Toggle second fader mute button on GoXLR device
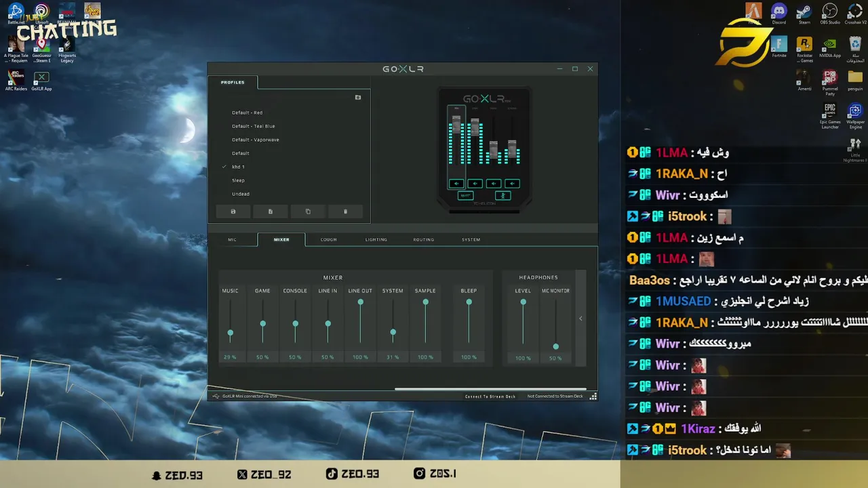This screenshot has height=488, width=868. click(x=475, y=184)
